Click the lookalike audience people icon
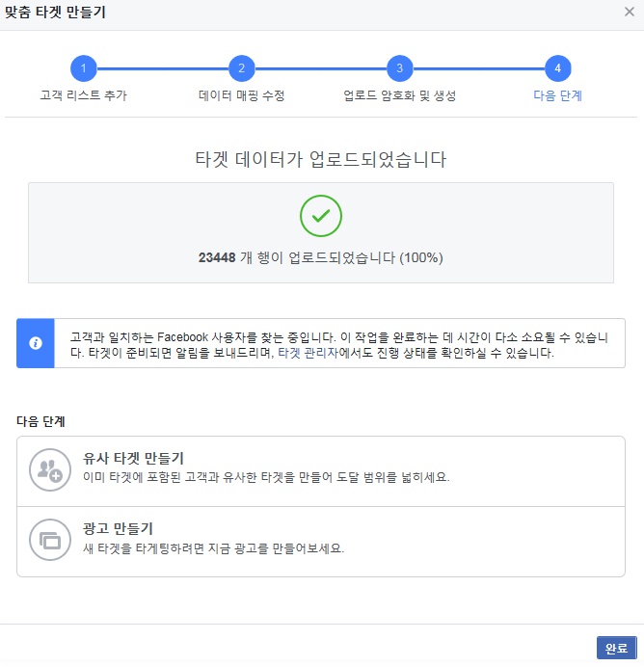 tap(50, 469)
